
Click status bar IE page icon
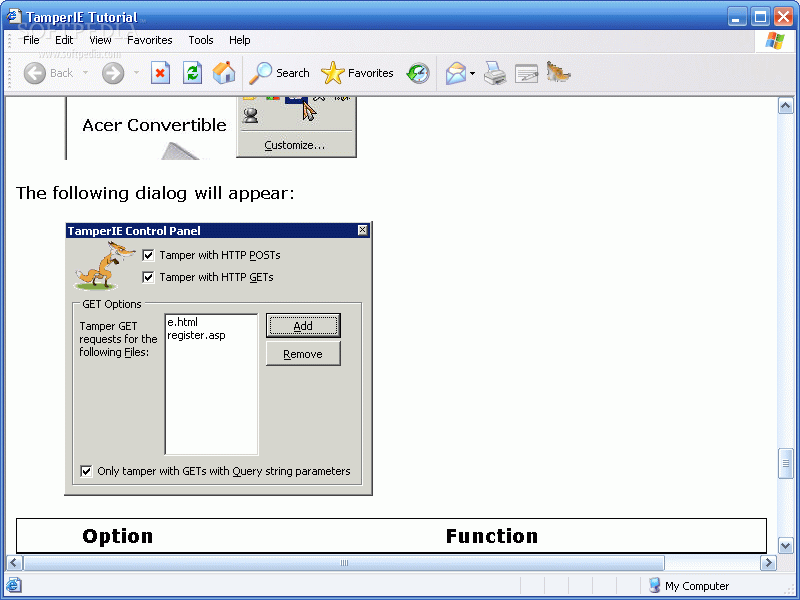[13, 585]
